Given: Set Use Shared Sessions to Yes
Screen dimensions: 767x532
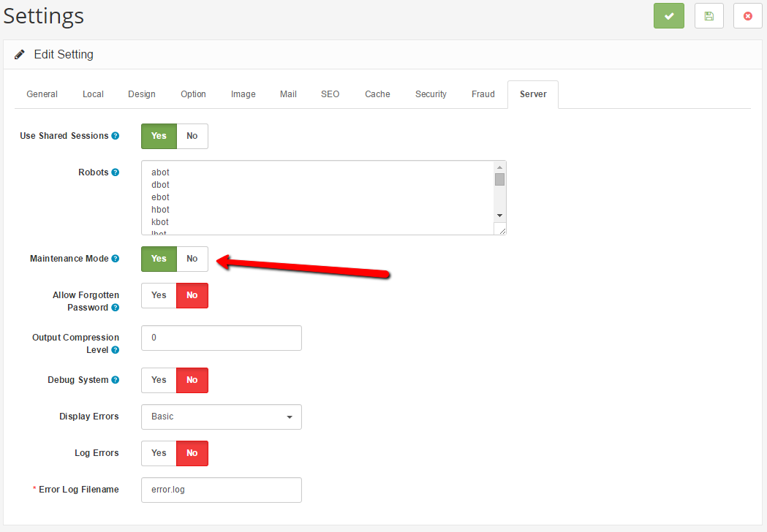Looking at the screenshot, I should [x=159, y=136].
